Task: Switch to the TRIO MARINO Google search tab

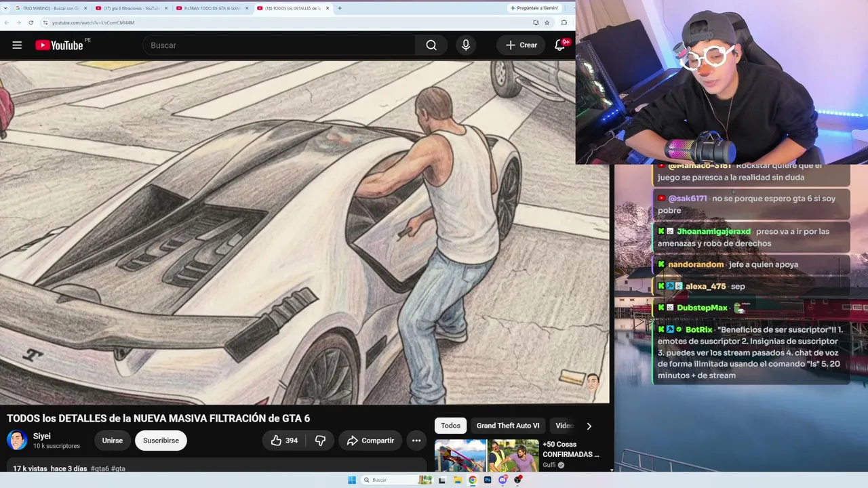Action: click(x=52, y=8)
